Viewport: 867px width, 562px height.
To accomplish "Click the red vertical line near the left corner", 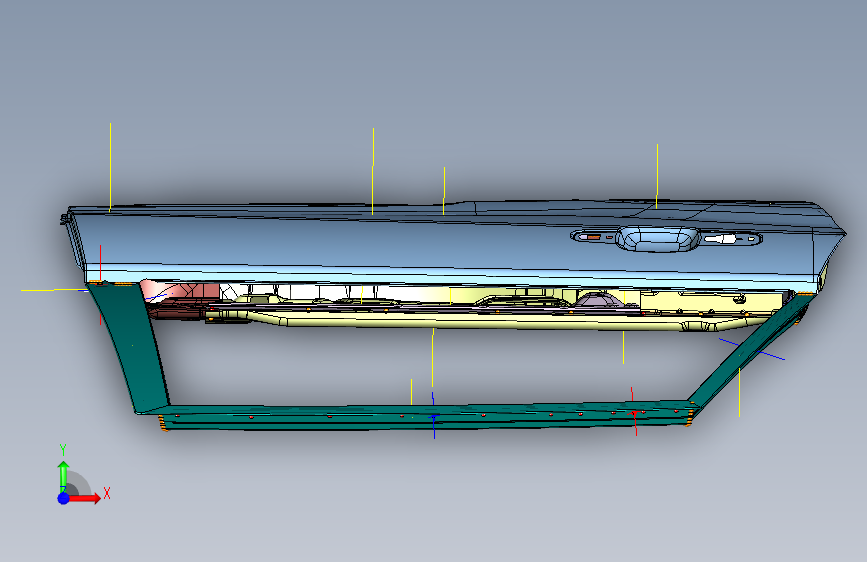I will [100, 284].
